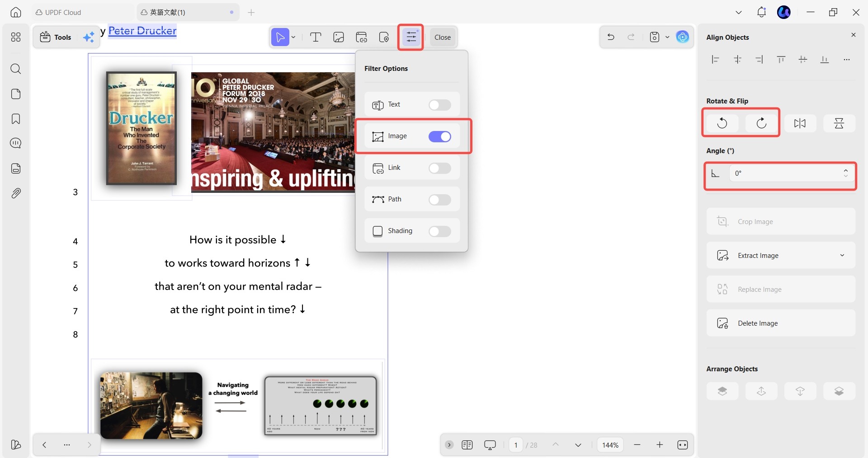This screenshot has height=458, width=868.
Task: Align objects to right edge
Action: (759, 60)
